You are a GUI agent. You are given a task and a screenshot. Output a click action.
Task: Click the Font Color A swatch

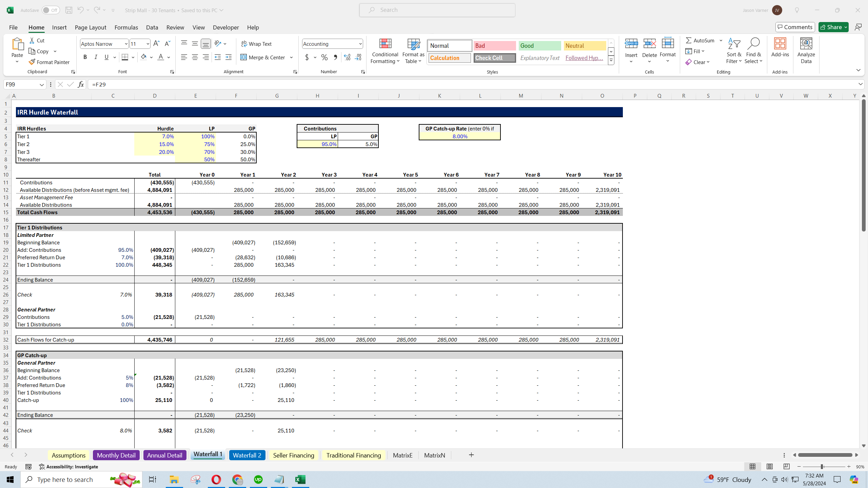click(x=161, y=57)
